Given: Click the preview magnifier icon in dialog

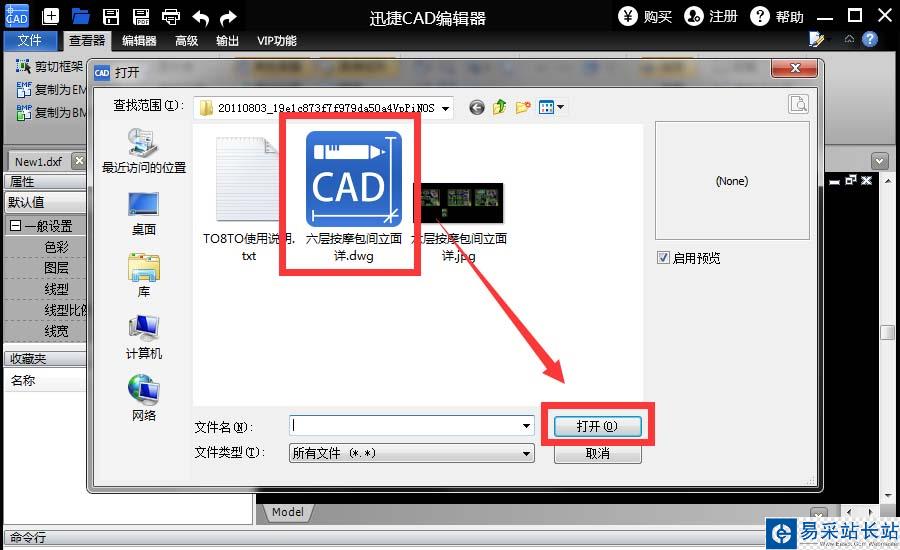Looking at the screenshot, I should click(x=798, y=104).
